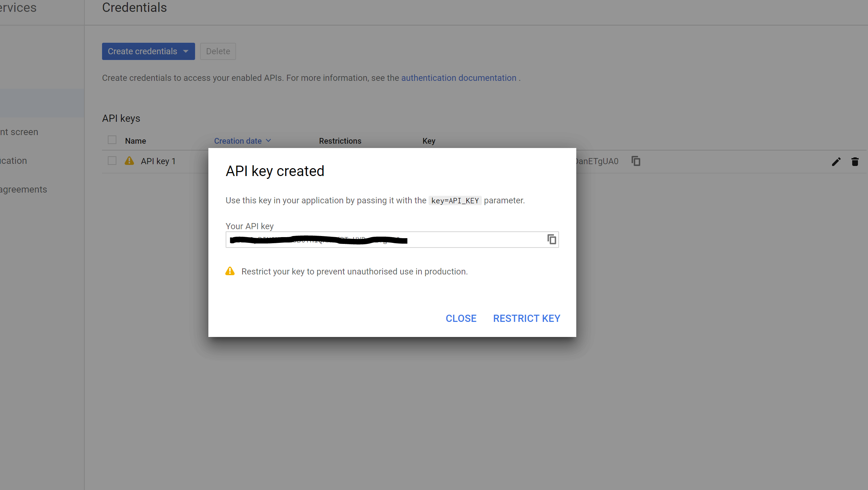Click the yellow warning icon in dialog
868x490 pixels.
click(230, 271)
